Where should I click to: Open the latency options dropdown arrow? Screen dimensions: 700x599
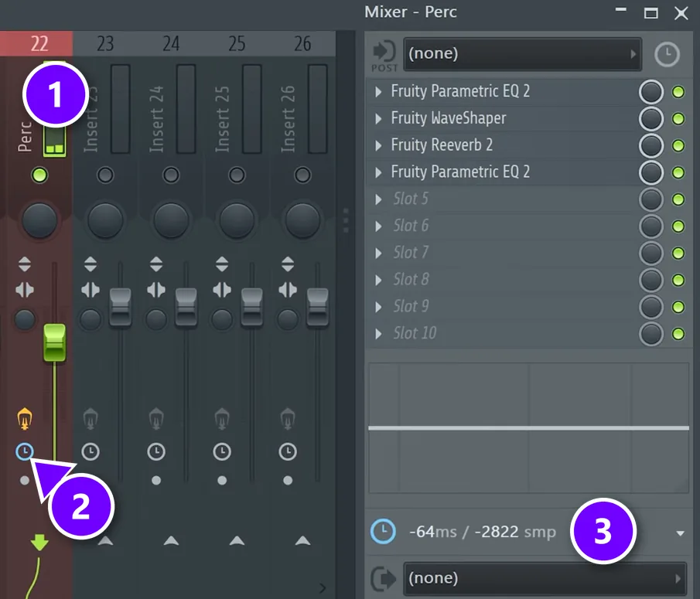pyautogui.click(x=680, y=533)
